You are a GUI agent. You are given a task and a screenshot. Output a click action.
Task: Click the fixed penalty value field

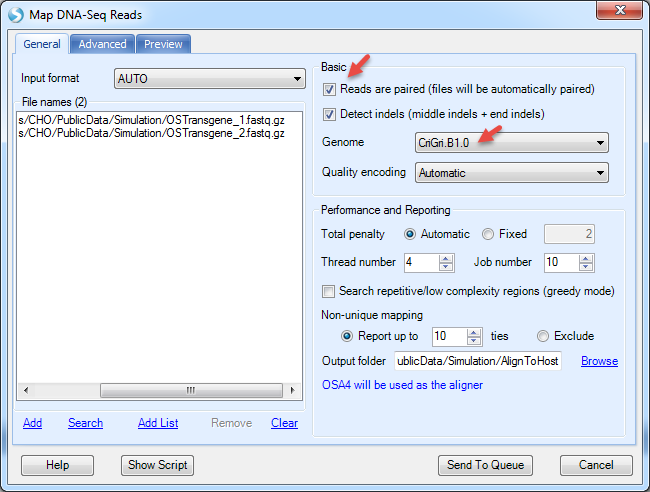point(569,234)
